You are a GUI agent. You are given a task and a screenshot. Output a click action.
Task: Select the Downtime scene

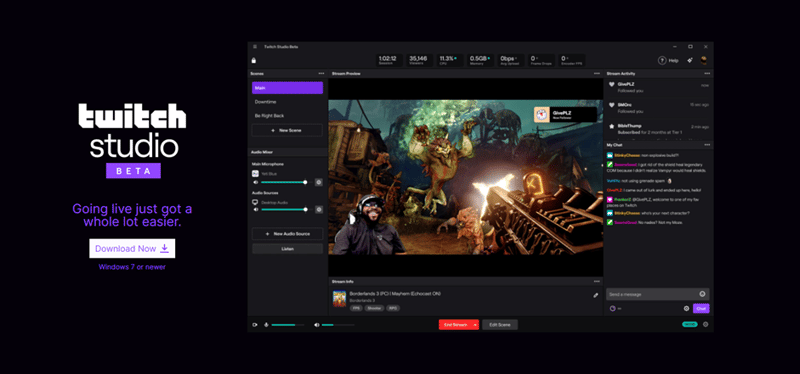click(287, 102)
